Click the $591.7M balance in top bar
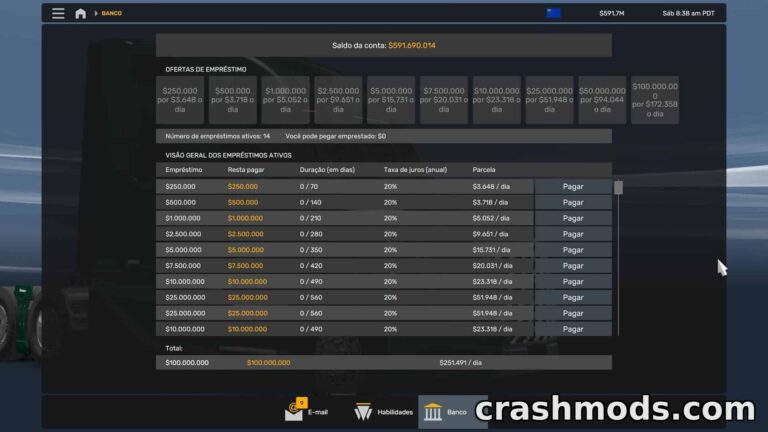Screen dimensions: 768x432 612,13
